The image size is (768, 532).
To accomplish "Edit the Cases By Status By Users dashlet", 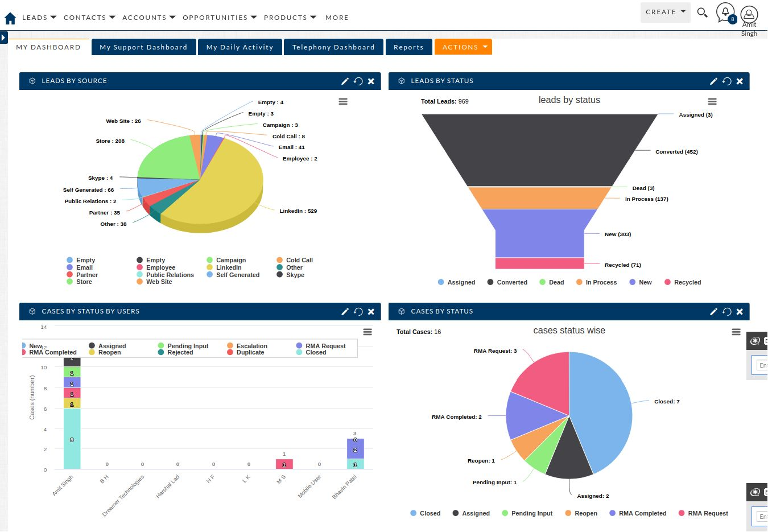I will coord(345,312).
